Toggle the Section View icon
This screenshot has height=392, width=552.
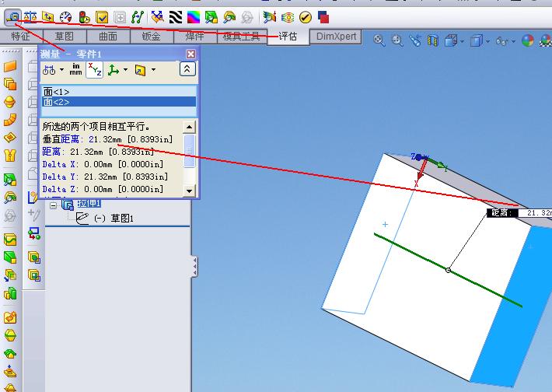[432, 40]
